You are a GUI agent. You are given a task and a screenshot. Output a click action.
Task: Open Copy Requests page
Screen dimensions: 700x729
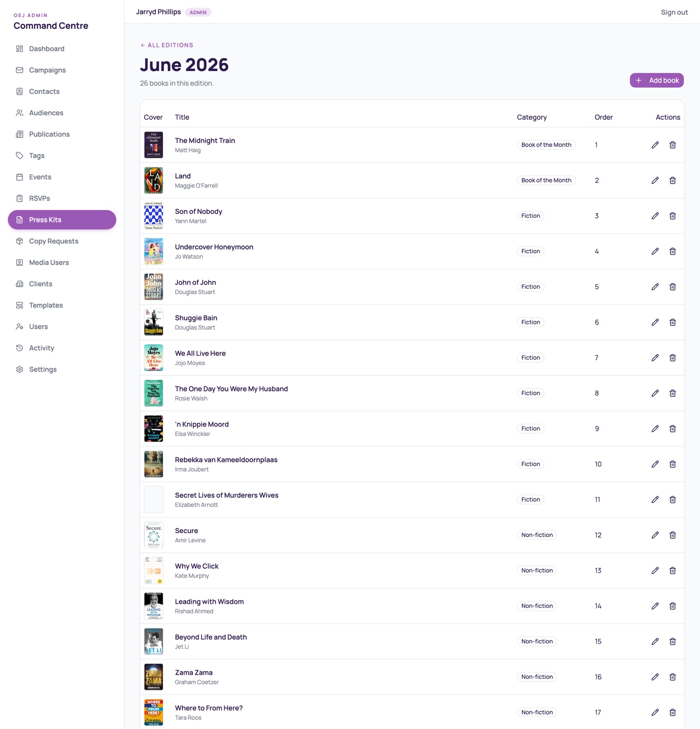pos(62,241)
